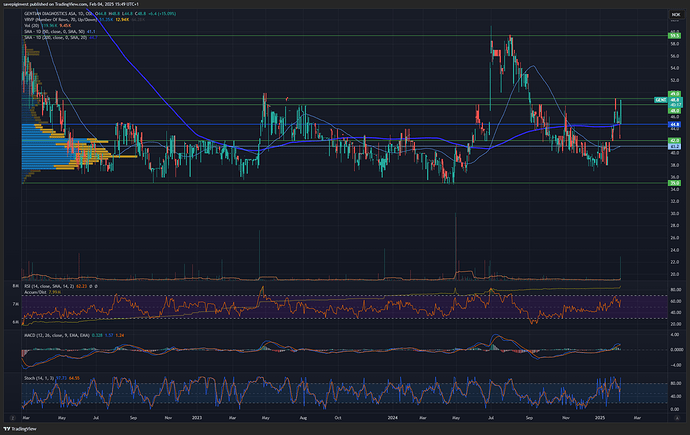
Task: Click the TradingView logo at bottom left
Action: click(x=20, y=429)
